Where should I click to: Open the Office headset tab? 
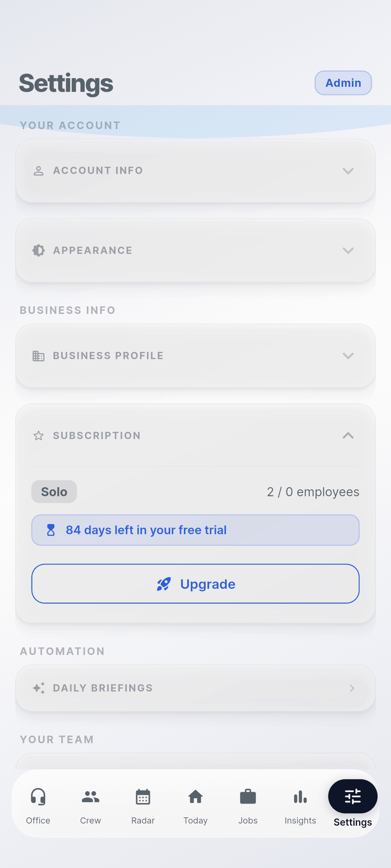point(38,797)
